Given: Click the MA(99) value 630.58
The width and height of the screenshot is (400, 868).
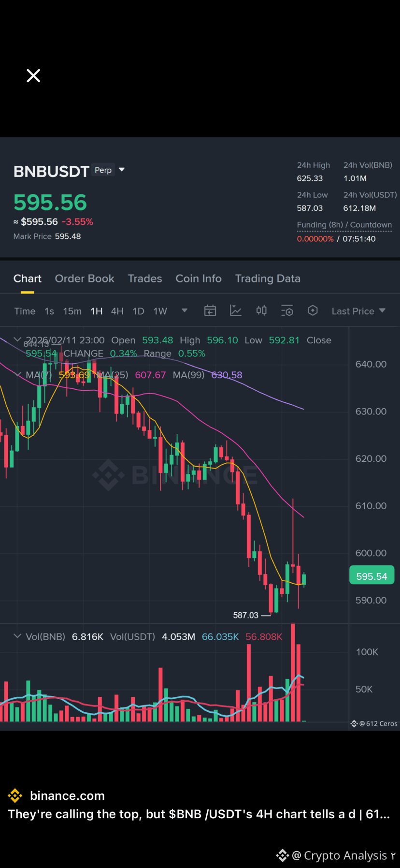Looking at the screenshot, I should click(227, 375).
